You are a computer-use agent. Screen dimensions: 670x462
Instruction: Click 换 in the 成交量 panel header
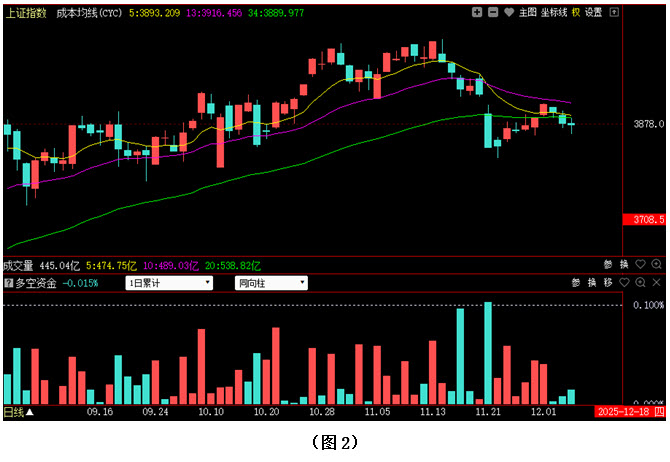click(624, 265)
